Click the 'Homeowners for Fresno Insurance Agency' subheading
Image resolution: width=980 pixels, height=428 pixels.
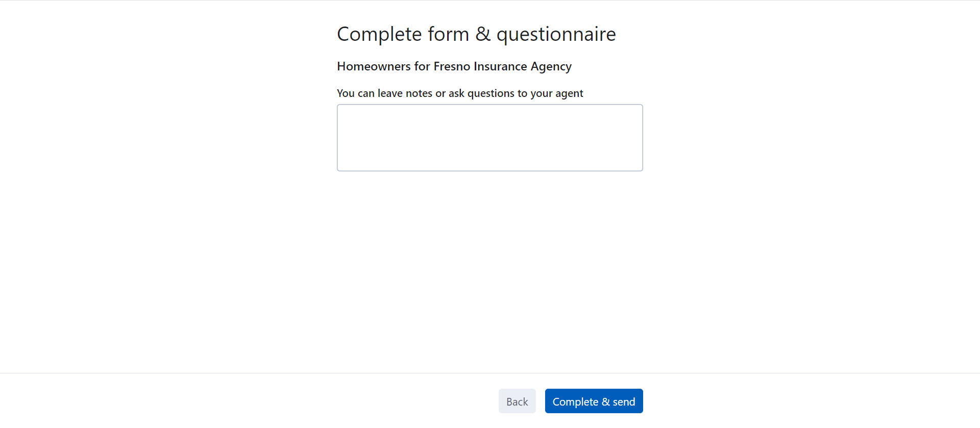point(454,66)
